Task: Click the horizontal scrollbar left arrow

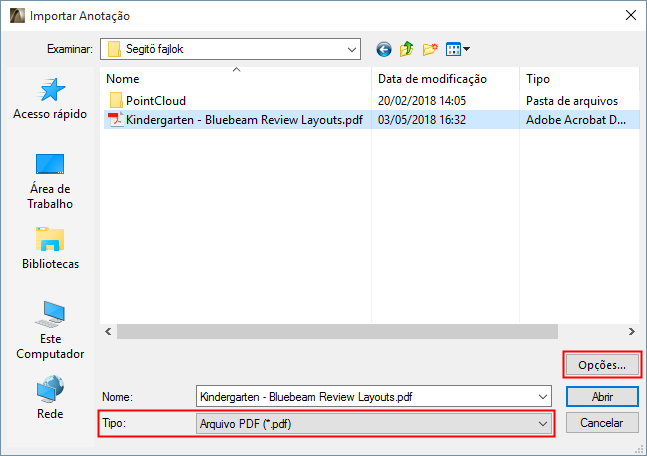Action: coord(108,331)
